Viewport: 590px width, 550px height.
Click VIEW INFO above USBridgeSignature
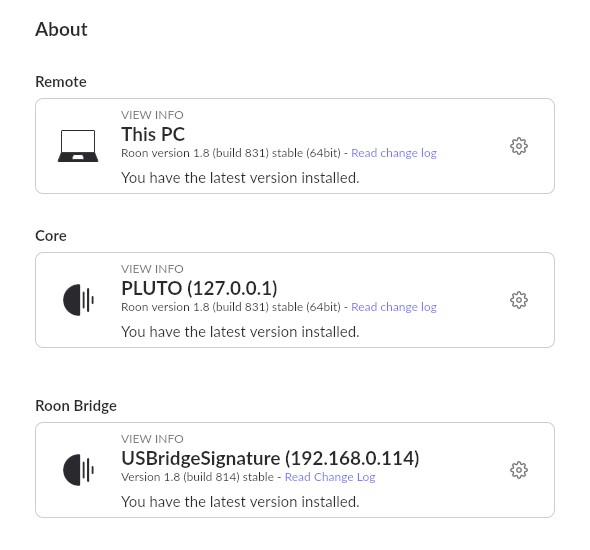click(x=152, y=439)
